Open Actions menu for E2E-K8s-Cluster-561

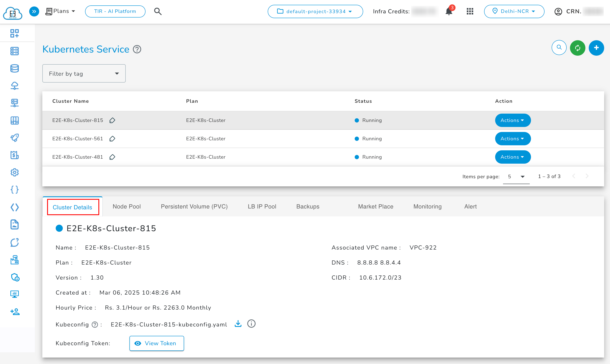coord(513,139)
